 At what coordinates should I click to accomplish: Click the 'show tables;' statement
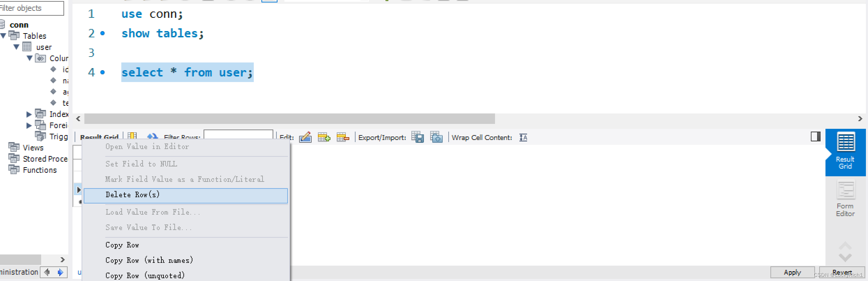162,33
